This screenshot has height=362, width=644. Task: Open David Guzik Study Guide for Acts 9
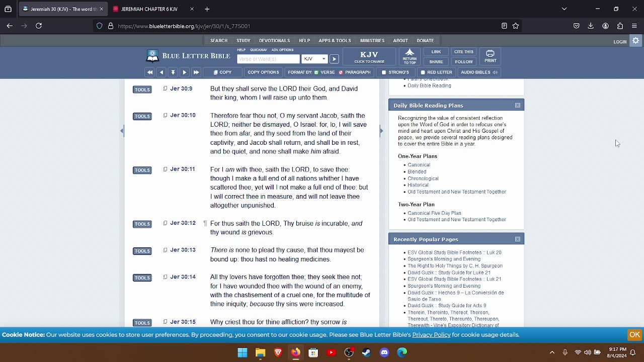pos(447,306)
